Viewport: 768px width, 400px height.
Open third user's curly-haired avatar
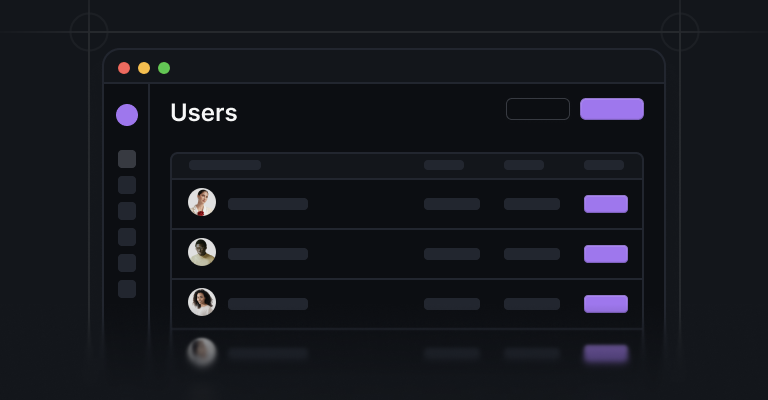[202, 302]
